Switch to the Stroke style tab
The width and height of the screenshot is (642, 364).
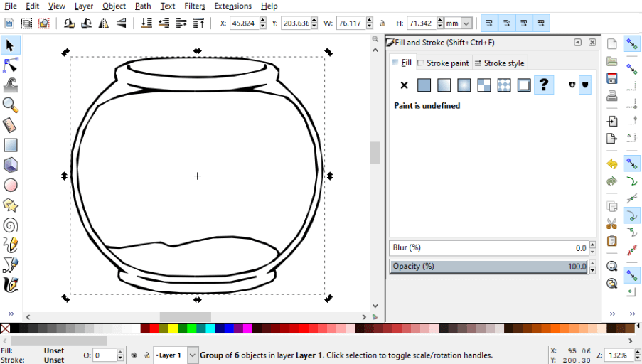499,63
